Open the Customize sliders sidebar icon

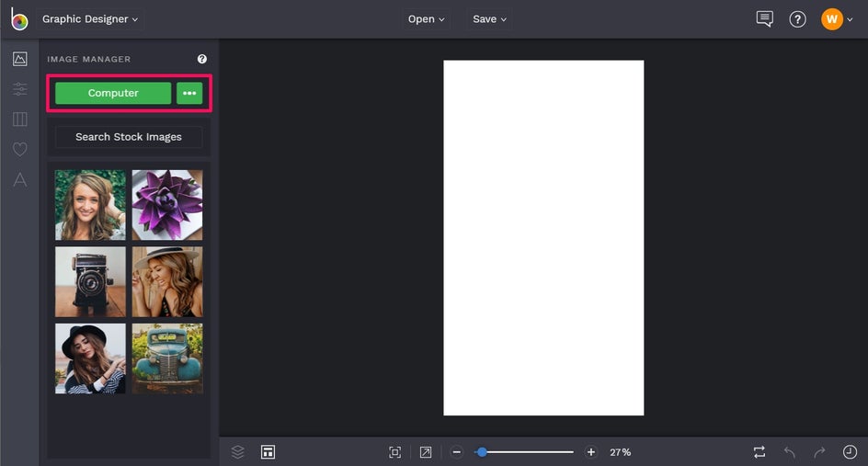pos(20,89)
